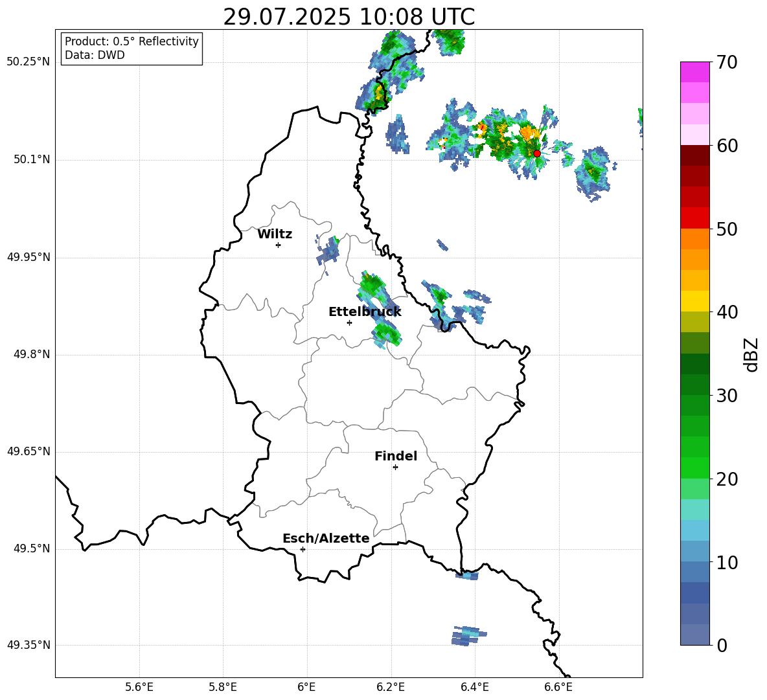Click the 60 tick on colorbar
This screenshot has height=700, width=767.
[x=727, y=146]
